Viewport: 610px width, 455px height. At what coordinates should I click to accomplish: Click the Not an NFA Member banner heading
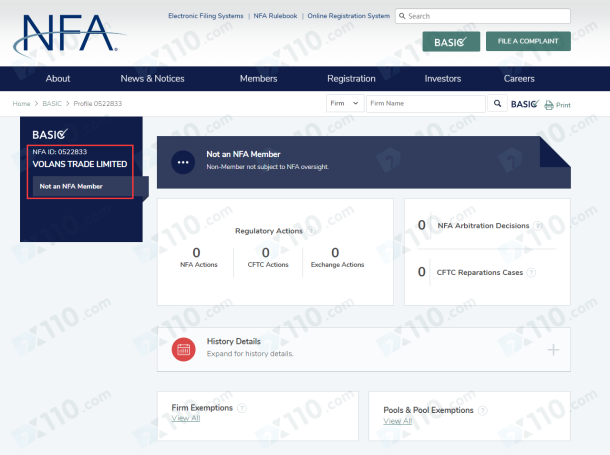[244, 154]
